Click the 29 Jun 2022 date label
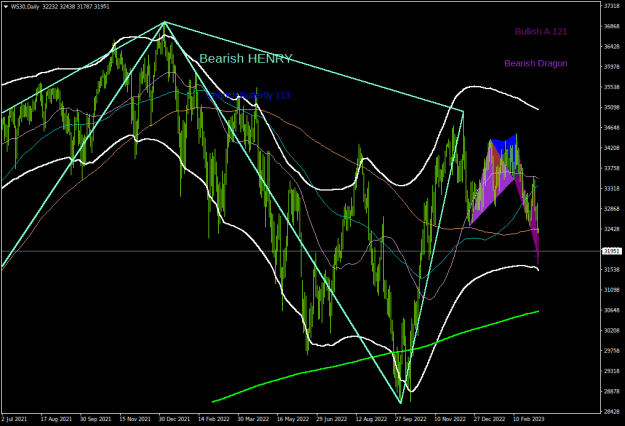The height and width of the screenshot is (426, 625). pyautogui.click(x=332, y=419)
